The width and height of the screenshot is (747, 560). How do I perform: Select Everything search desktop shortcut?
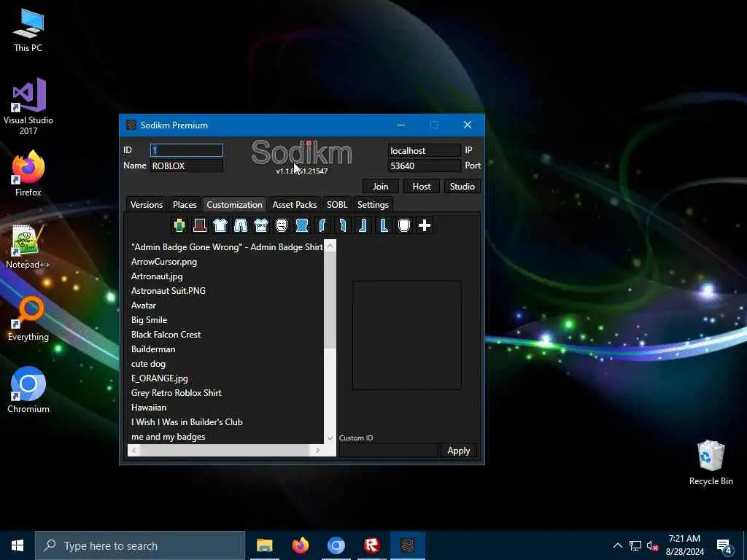coord(28,318)
